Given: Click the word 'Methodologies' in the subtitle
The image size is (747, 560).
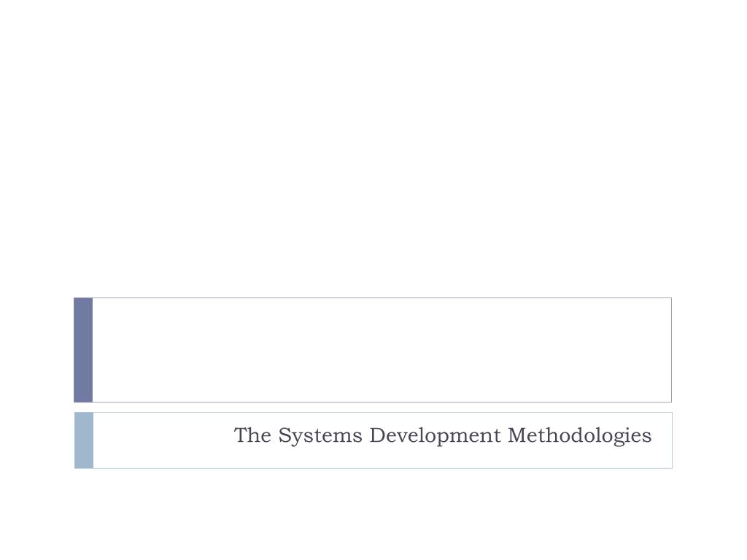Looking at the screenshot, I should 580,435.
